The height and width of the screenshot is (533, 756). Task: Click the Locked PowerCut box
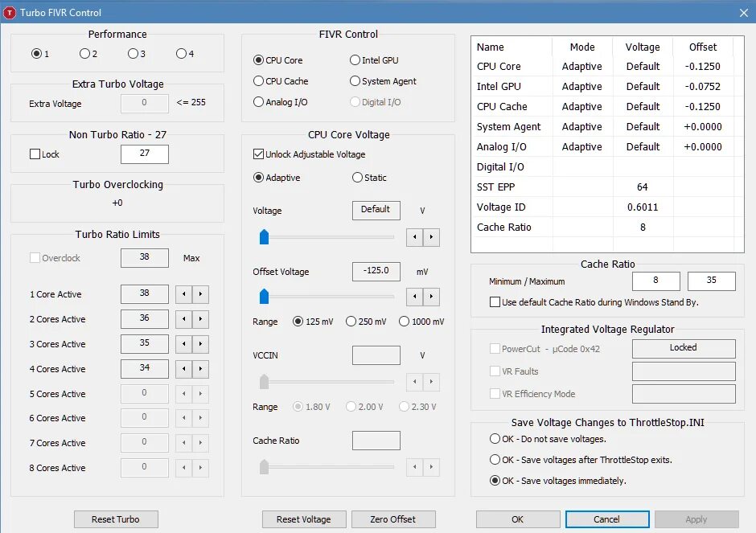tap(684, 348)
